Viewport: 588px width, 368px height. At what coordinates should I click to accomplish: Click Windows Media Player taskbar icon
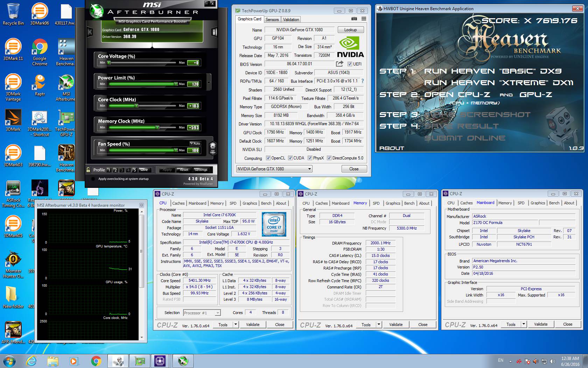click(x=73, y=361)
